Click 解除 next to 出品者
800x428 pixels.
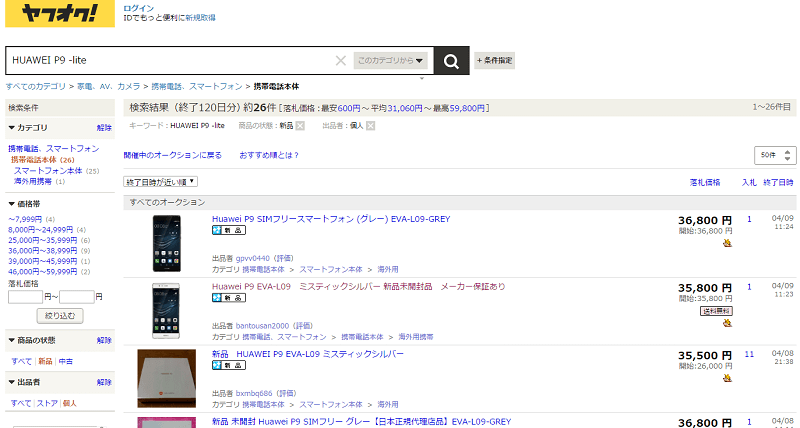point(104,382)
